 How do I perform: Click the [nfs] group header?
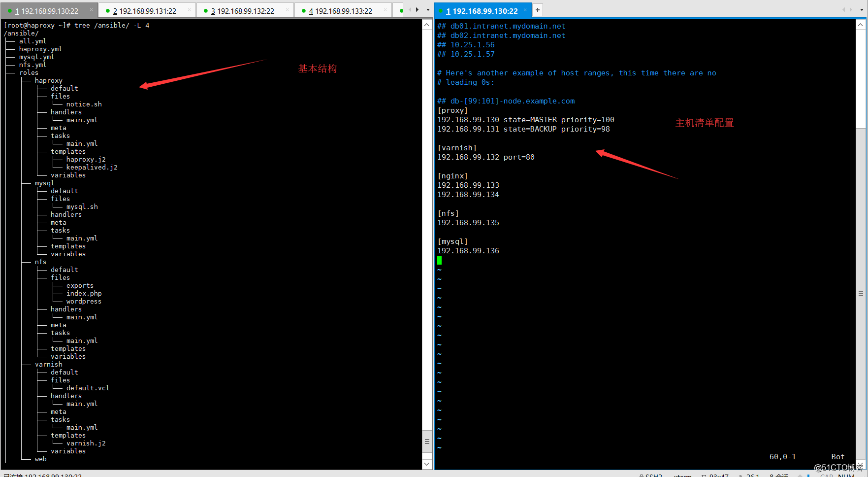448,213
